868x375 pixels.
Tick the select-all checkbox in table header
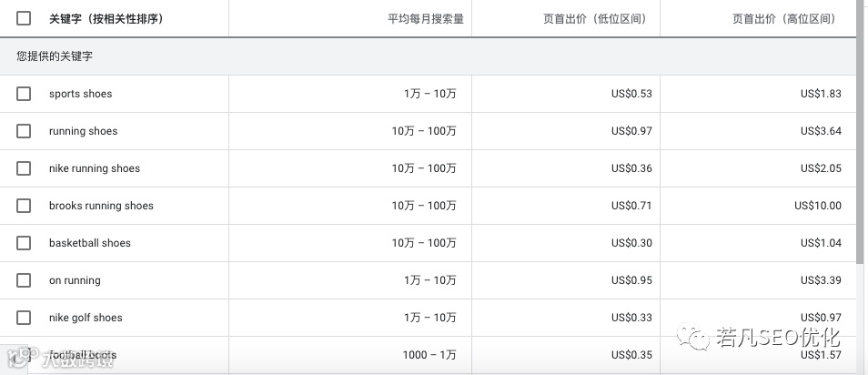tap(24, 18)
